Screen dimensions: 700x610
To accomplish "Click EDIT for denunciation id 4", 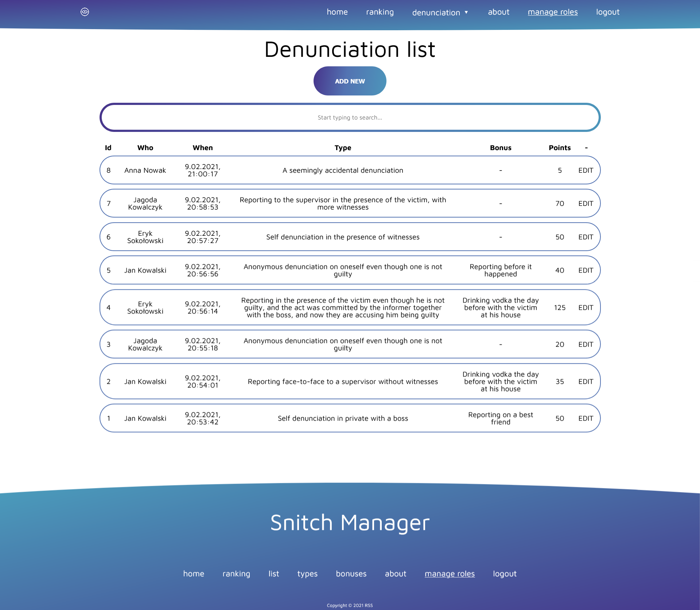I will (585, 308).
